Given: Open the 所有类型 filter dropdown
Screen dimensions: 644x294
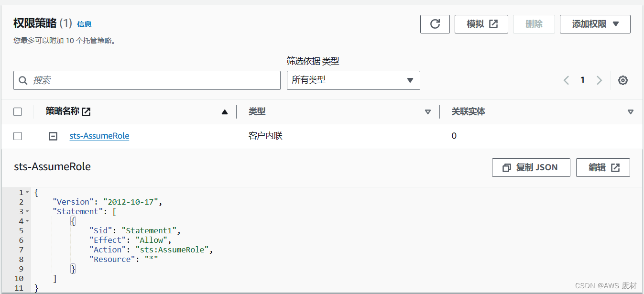Looking at the screenshot, I should [353, 80].
